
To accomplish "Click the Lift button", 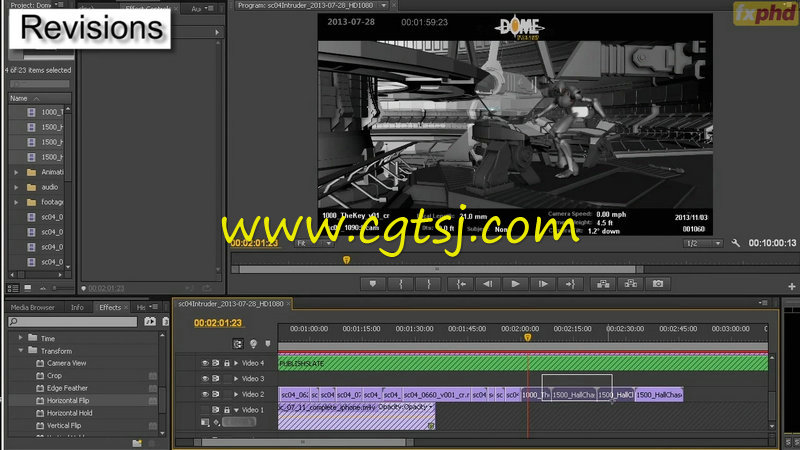I will tap(603, 284).
